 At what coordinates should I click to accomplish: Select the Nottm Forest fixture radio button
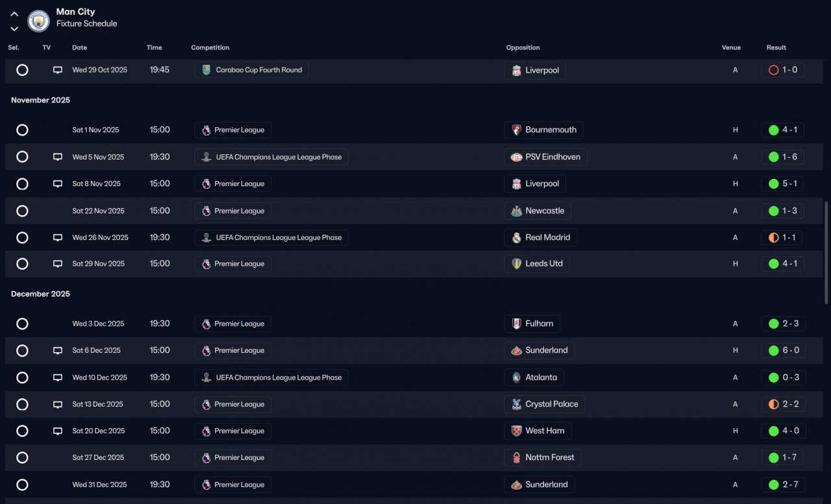pyautogui.click(x=22, y=457)
